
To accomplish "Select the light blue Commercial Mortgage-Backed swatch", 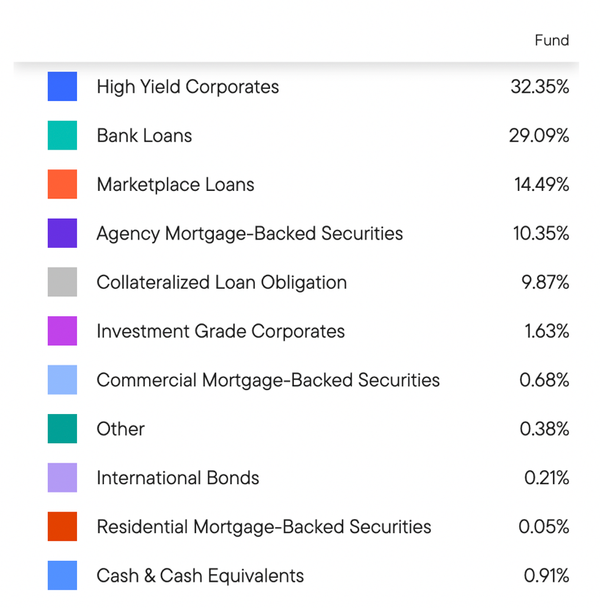I will coord(62,380).
